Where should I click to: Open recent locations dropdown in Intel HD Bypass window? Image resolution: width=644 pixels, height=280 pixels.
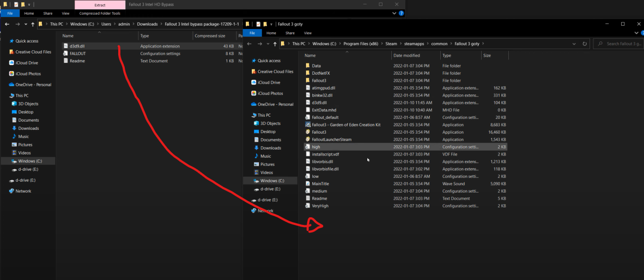click(x=26, y=25)
